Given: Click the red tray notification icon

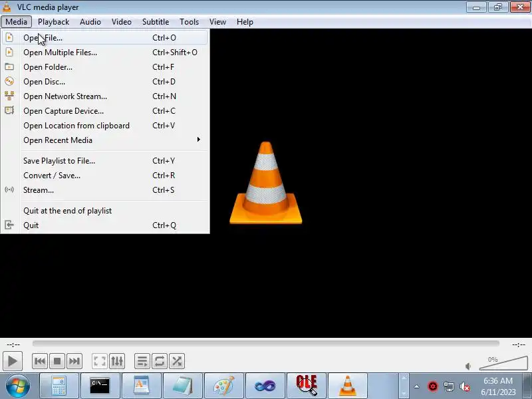Looking at the screenshot, I should point(433,386).
